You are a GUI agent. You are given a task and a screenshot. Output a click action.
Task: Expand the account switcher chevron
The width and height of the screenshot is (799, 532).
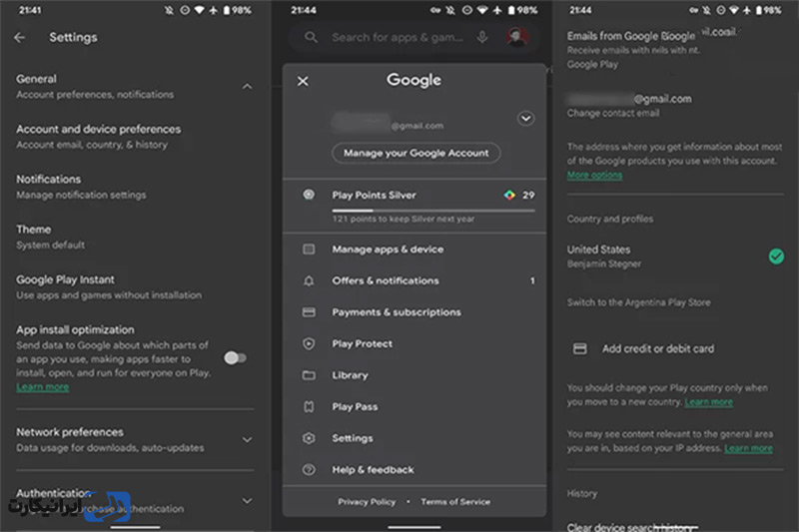pyautogui.click(x=526, y=119)
